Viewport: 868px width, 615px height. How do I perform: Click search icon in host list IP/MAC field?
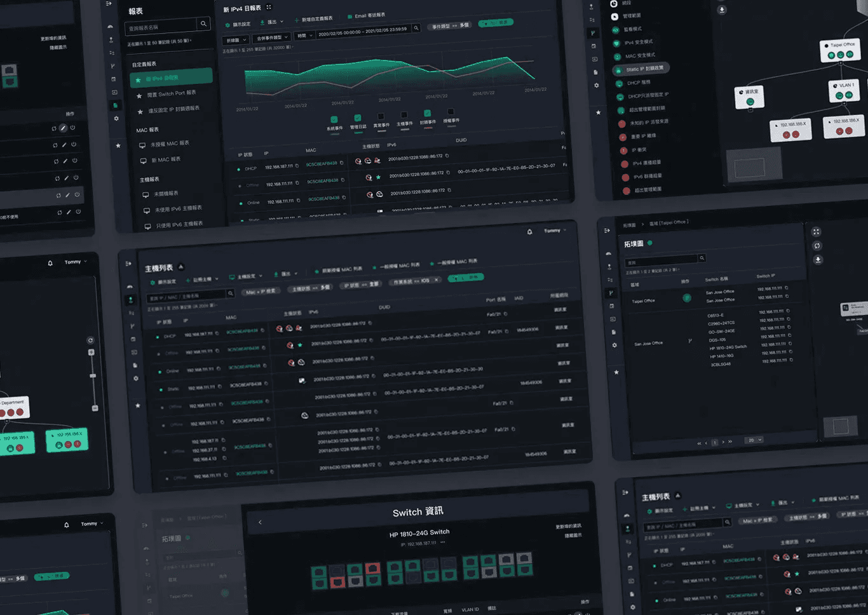[230, 293]
